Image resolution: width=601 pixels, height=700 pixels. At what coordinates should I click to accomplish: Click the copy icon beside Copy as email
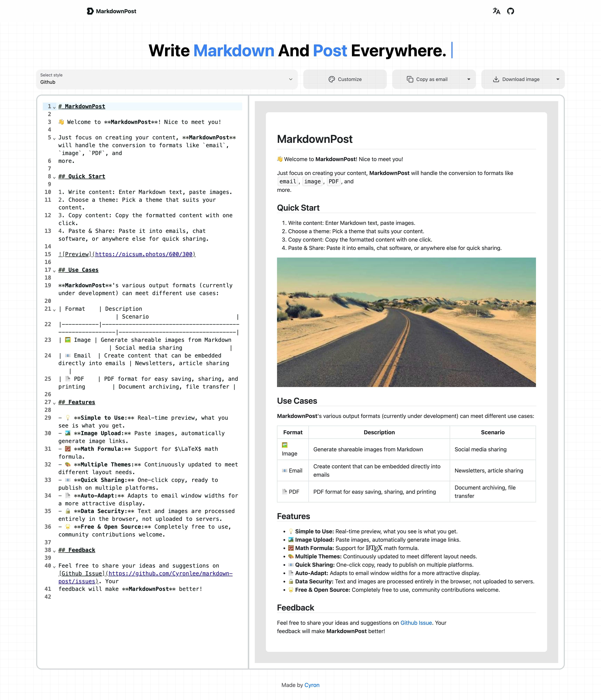[410, 79]
